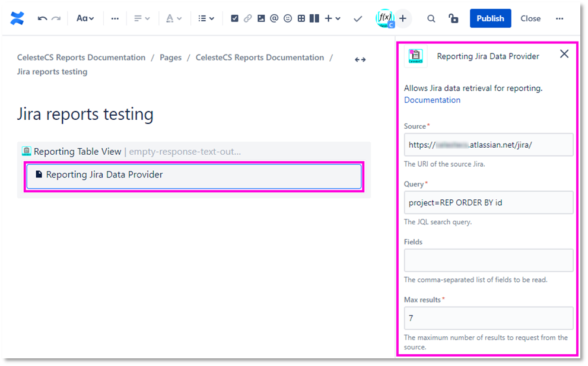The height and width of the screenshot is (366, 588).
Task: Click the document icon in Data Provider macro
Action: click(39, 174)
